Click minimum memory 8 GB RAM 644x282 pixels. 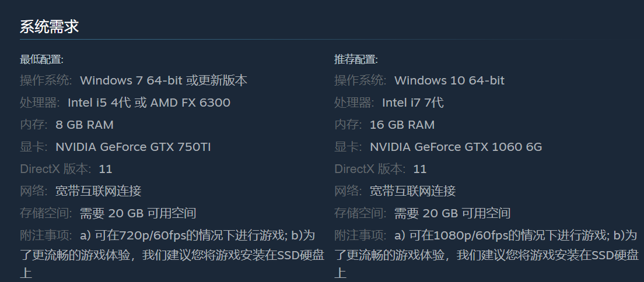84,125
